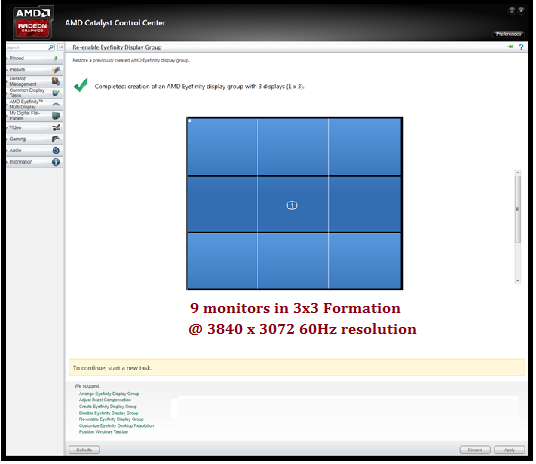Click the 'Completed creation' status message

pyautogui.click(x=200, y=87)
